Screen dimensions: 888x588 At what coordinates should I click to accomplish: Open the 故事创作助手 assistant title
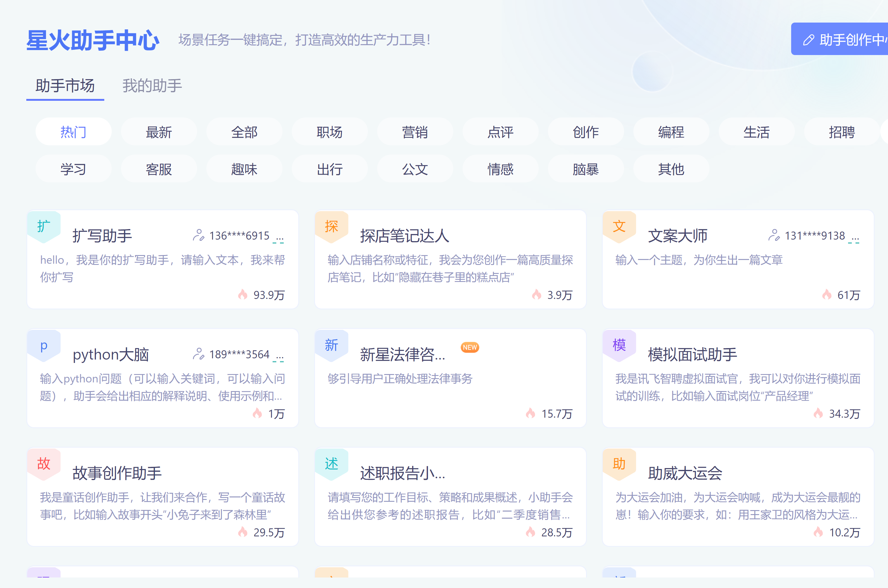(117, 473)
